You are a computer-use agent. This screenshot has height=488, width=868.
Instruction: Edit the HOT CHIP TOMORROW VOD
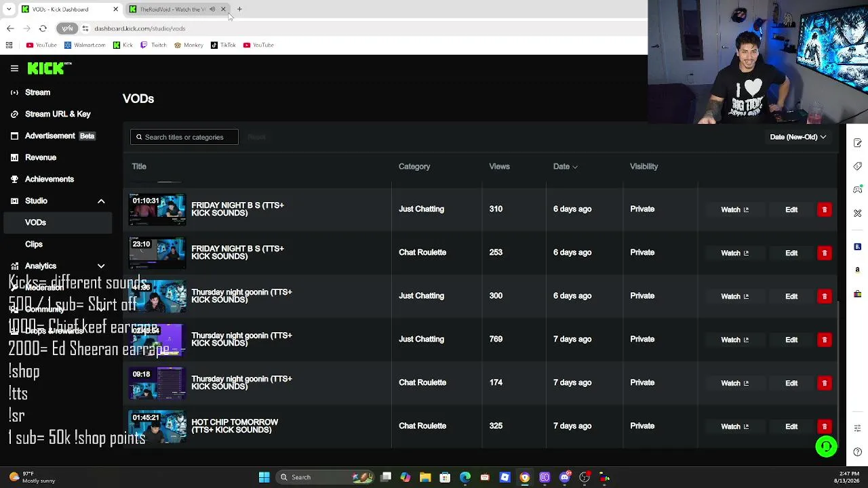point(791,426)
